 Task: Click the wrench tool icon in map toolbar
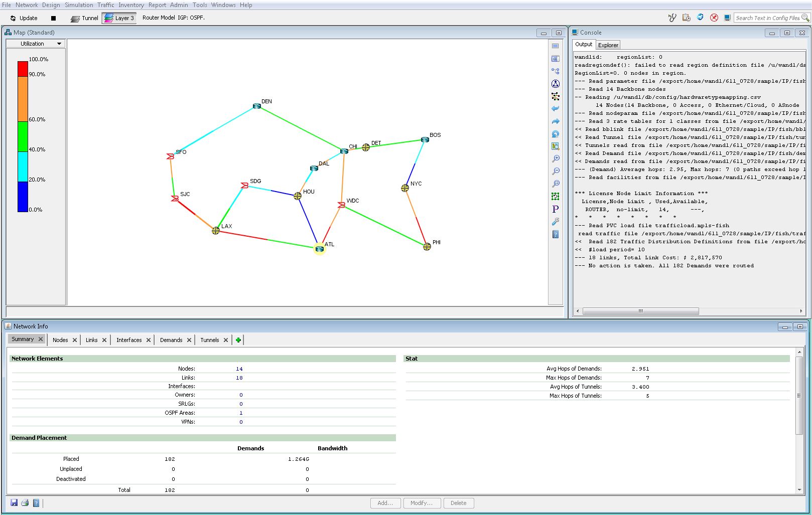coord(555,222)
